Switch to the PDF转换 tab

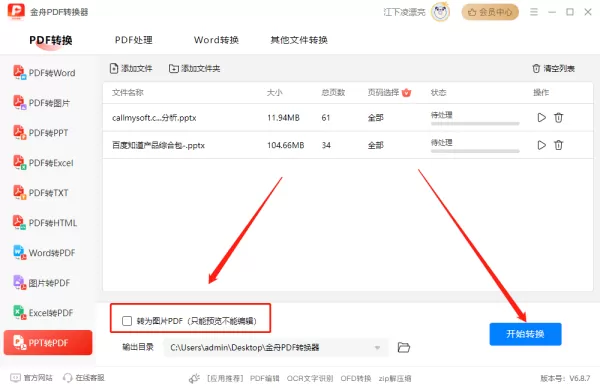[51, 40]
